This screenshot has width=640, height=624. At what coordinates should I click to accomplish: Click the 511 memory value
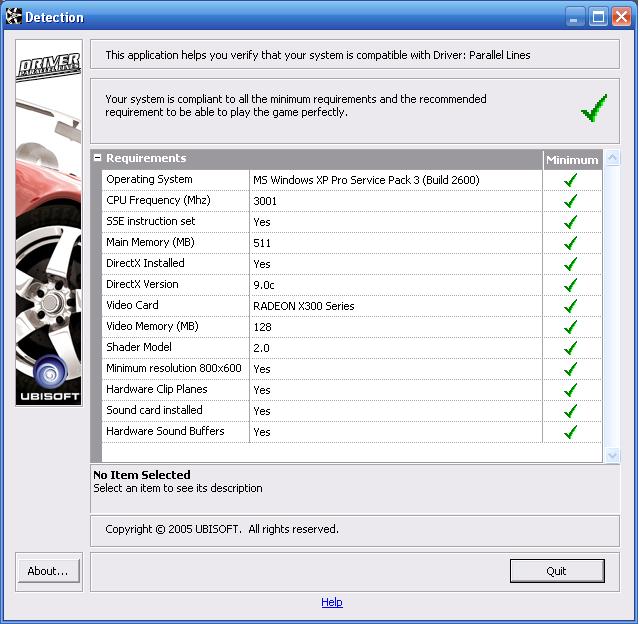(262, 243)
